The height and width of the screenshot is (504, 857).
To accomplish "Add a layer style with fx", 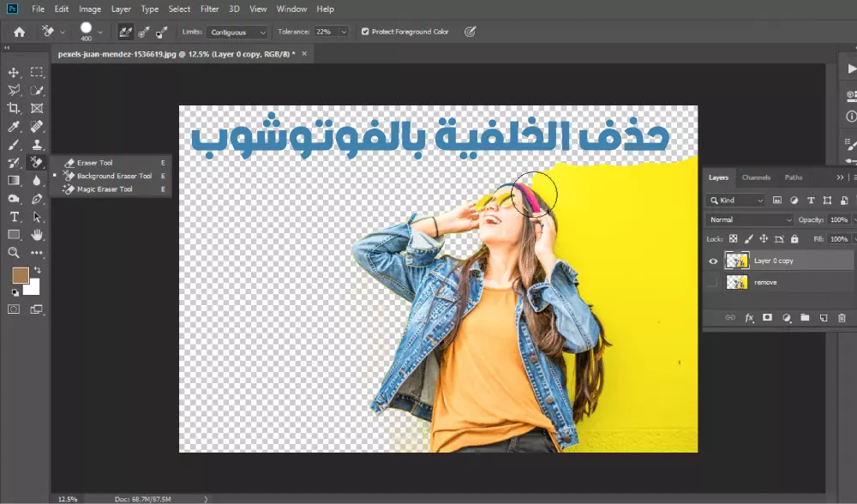I will 749,318.
